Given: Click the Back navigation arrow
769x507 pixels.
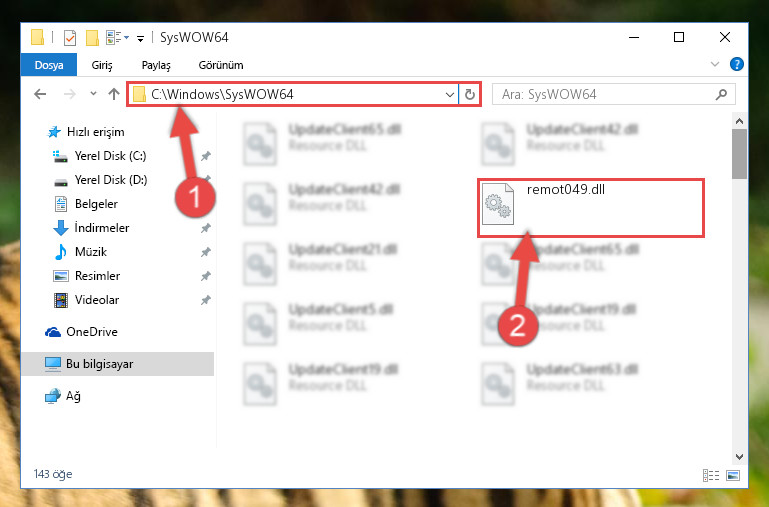Looking at the screenshot, I should (40, 94).
